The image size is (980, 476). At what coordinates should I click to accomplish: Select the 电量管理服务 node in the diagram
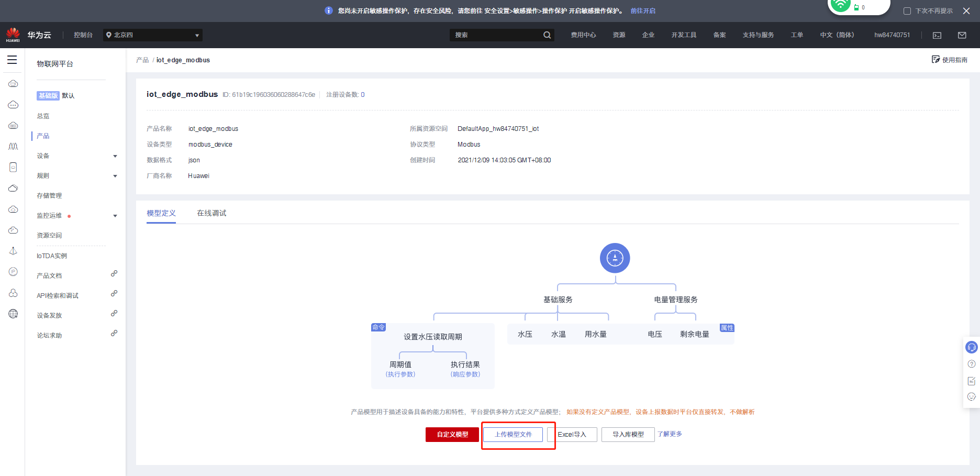(675, 300)
